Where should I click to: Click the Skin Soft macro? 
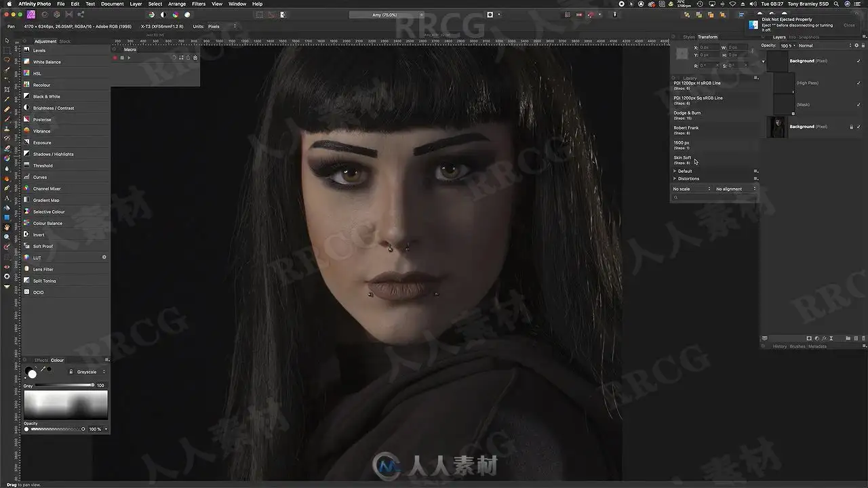[714, 159]
